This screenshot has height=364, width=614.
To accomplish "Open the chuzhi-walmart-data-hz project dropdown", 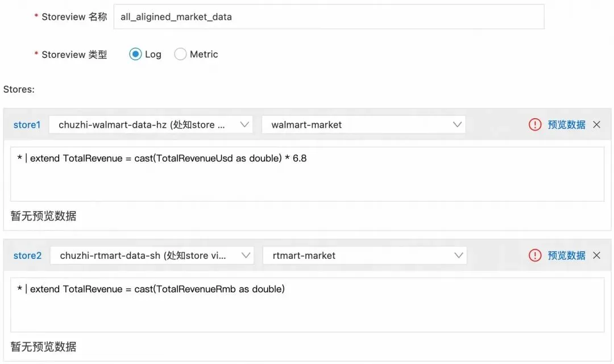I will [151, 125].
